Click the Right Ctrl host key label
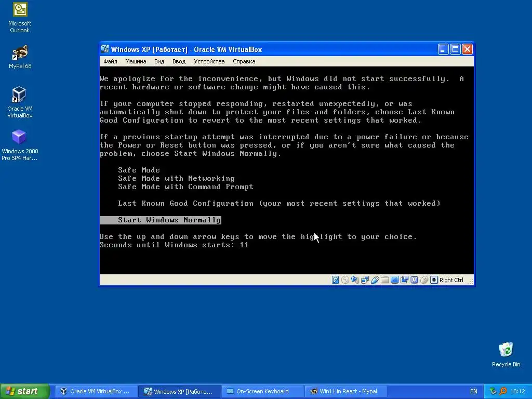 (451, 280)
